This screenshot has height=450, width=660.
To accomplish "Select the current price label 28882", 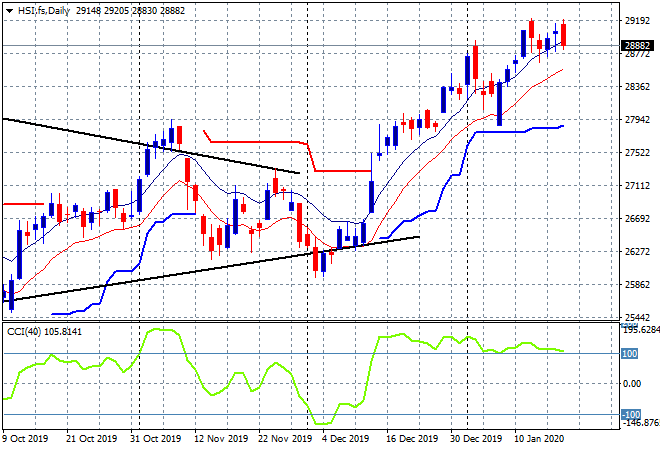I will pyautogui.click(x=637, y=45).
